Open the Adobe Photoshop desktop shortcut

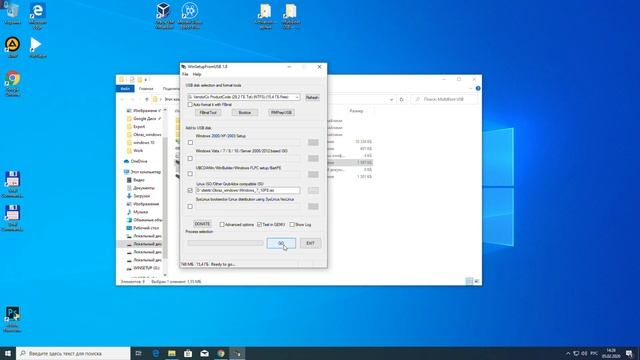coord(12,319)
